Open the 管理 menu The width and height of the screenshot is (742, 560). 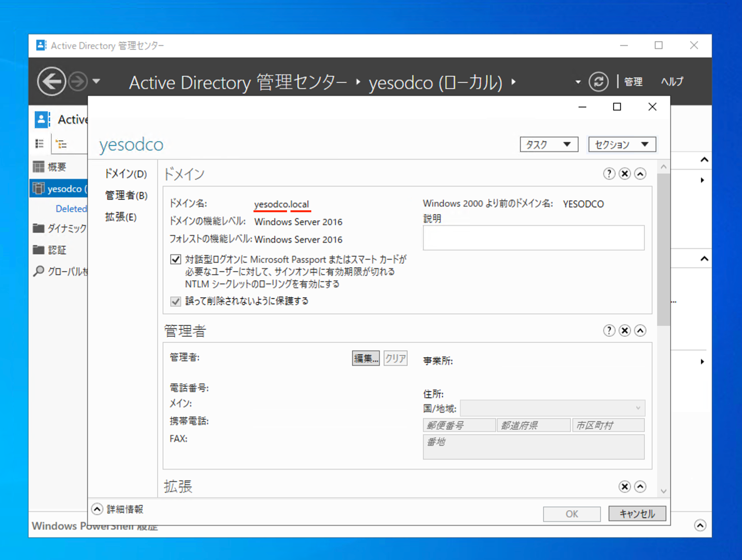click(633, 82)
